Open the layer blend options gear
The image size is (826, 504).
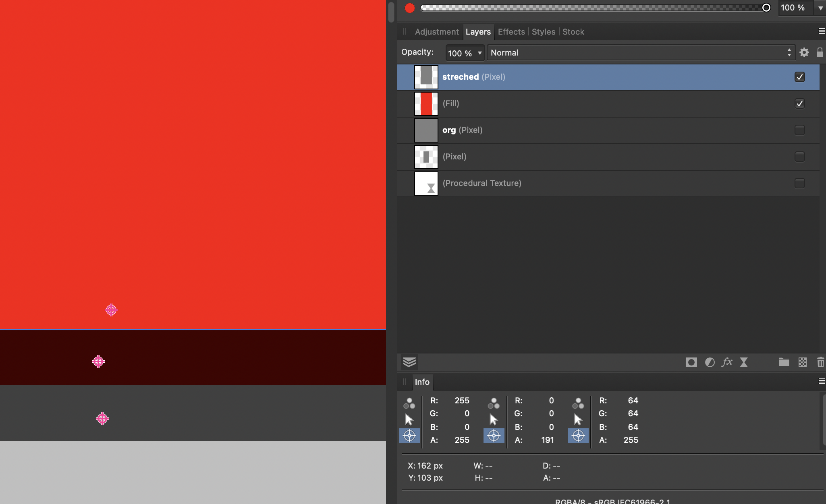[804, 53]
